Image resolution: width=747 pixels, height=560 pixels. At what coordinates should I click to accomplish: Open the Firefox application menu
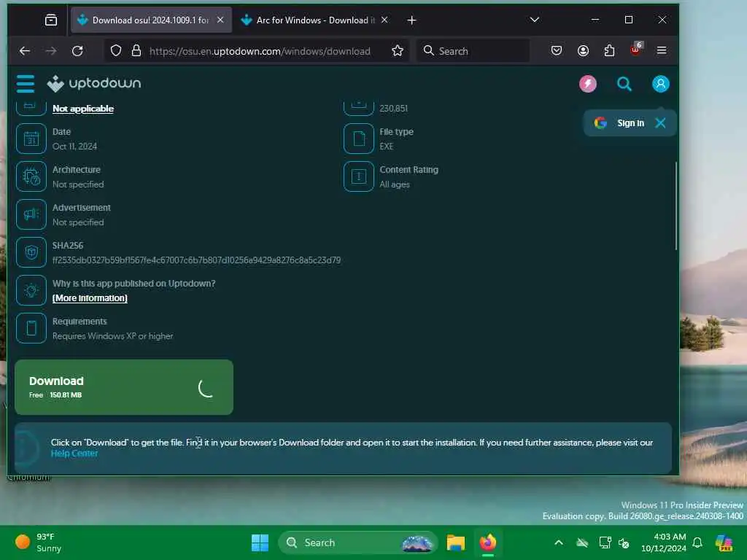(x=662, y=50)
